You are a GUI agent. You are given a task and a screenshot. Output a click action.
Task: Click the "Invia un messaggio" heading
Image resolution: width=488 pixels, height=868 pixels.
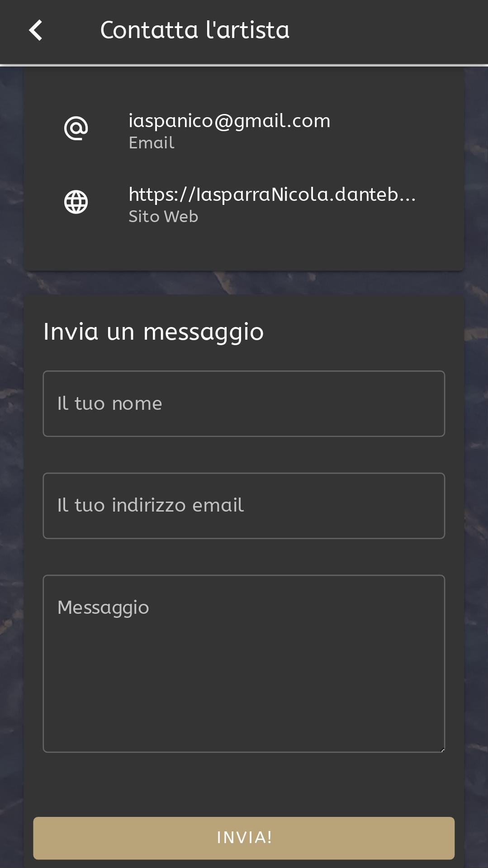pos(153,332)
